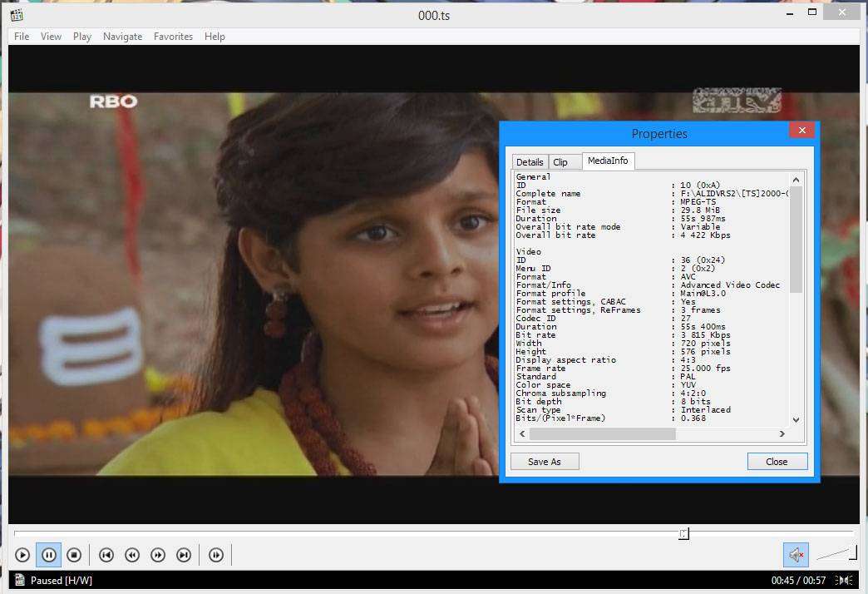
Task: Click the seek bar thumb
Action: [683, 534]
